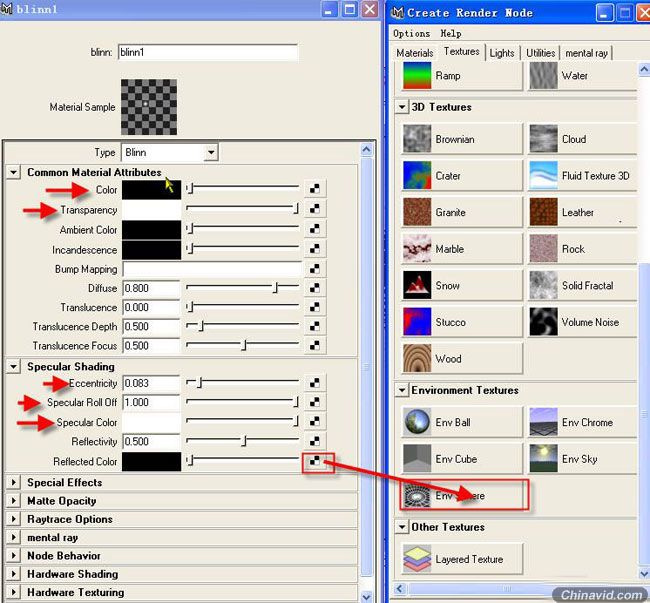Collapse the Specular Shading section

coord(14,366)
